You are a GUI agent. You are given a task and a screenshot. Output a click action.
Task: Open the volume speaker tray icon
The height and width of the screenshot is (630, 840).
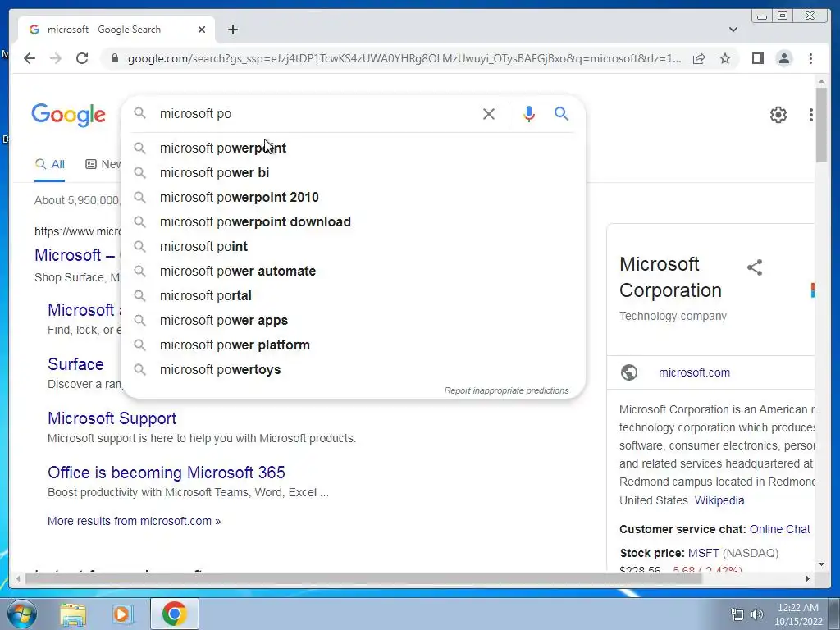pos(757,614)
